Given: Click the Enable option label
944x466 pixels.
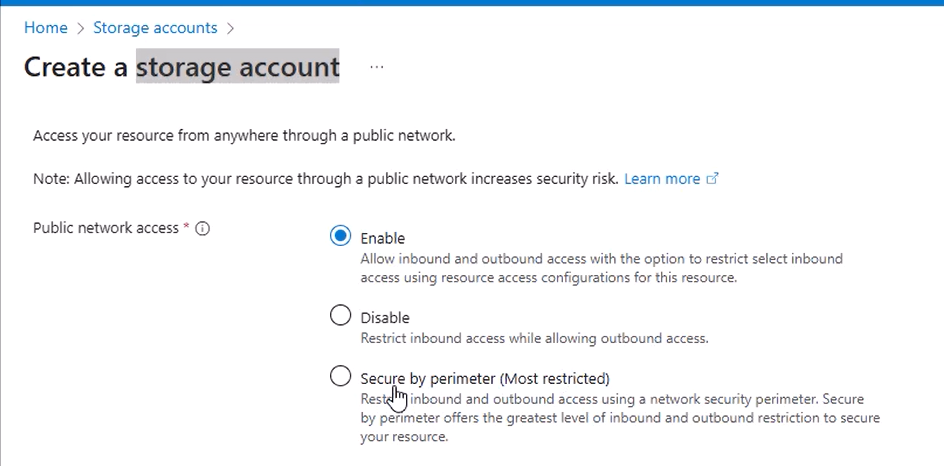Looking at the screenshot, I should tap(383, 238).
